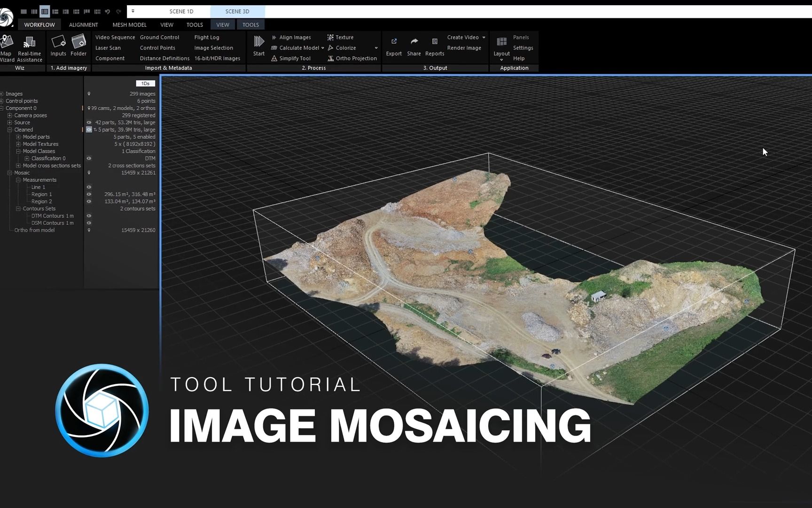
Task: Select Region 2 in the tree
Action: 41,201
